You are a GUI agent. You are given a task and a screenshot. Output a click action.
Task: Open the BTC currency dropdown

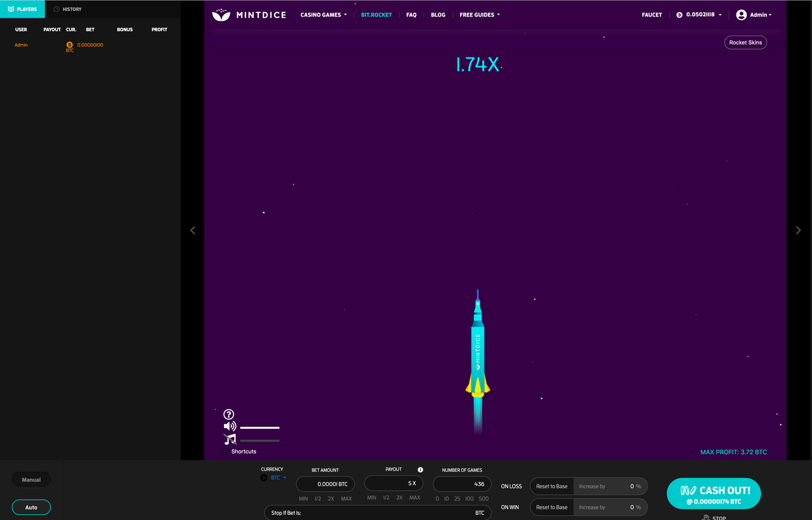tap(278, 478)
